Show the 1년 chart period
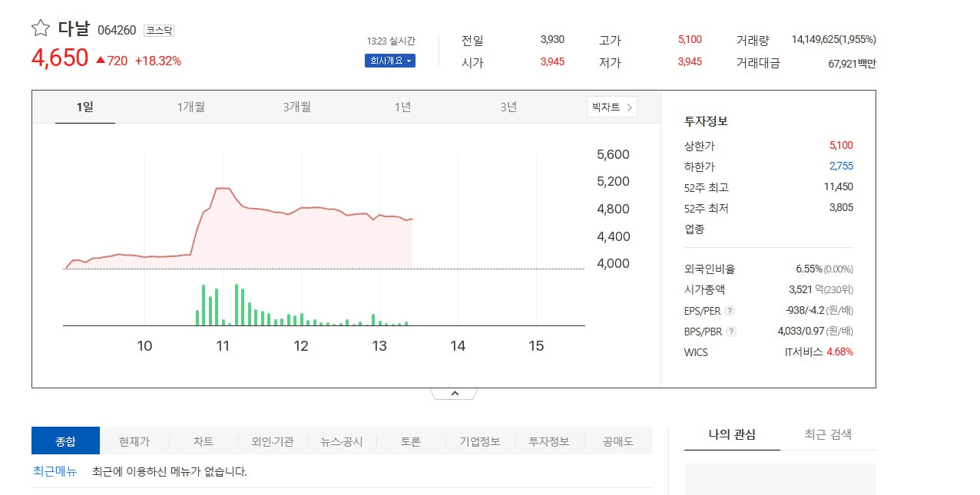Viewport: 980px width, 495px height. pyautogui.click(x=402, y=107)
